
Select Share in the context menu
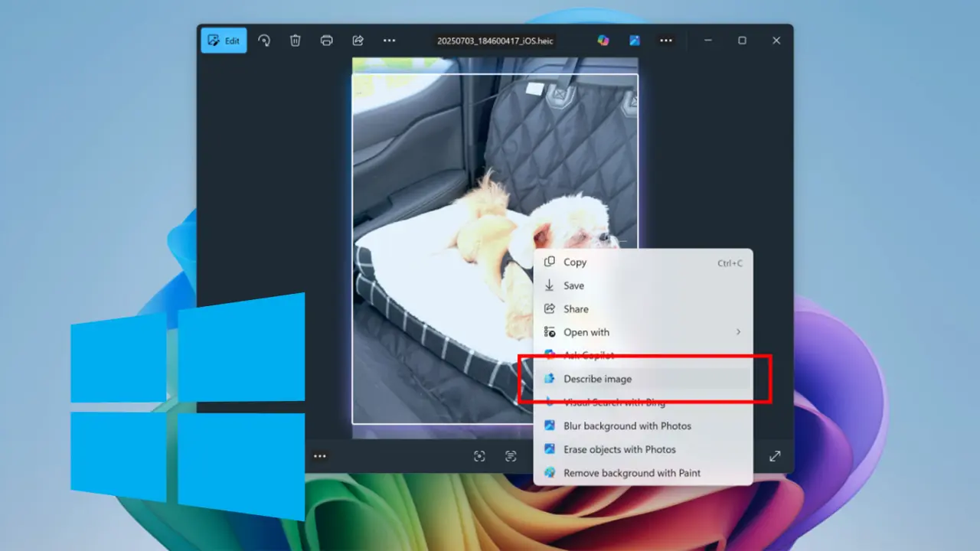tap(576, 309)
